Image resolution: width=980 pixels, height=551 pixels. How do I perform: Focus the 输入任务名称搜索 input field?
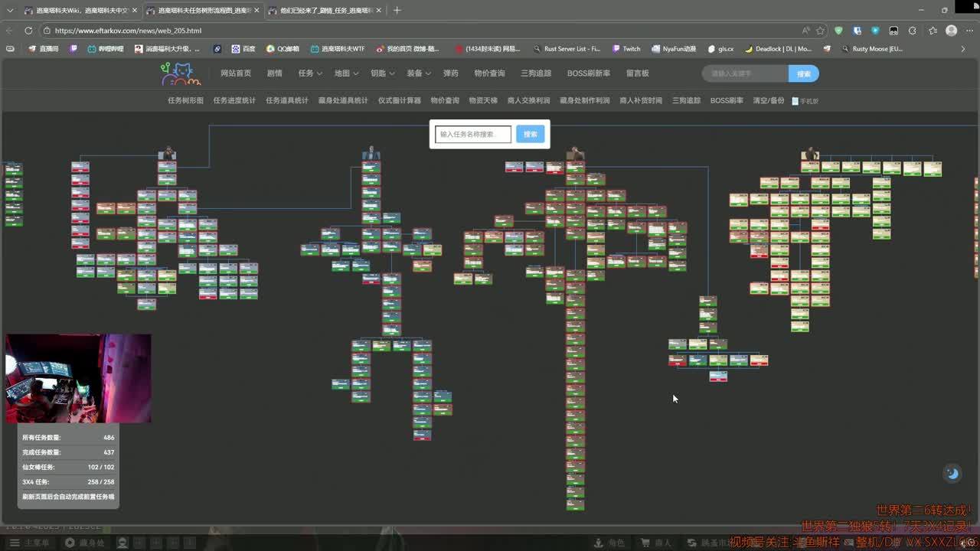click(x=472, y=134)
